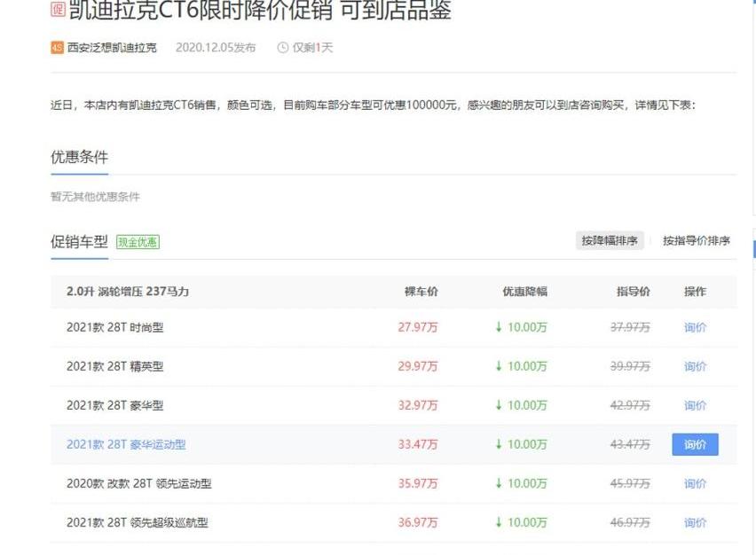
Task: Click the struck-through 39.97万 guide price
Action: pos(630,367)
